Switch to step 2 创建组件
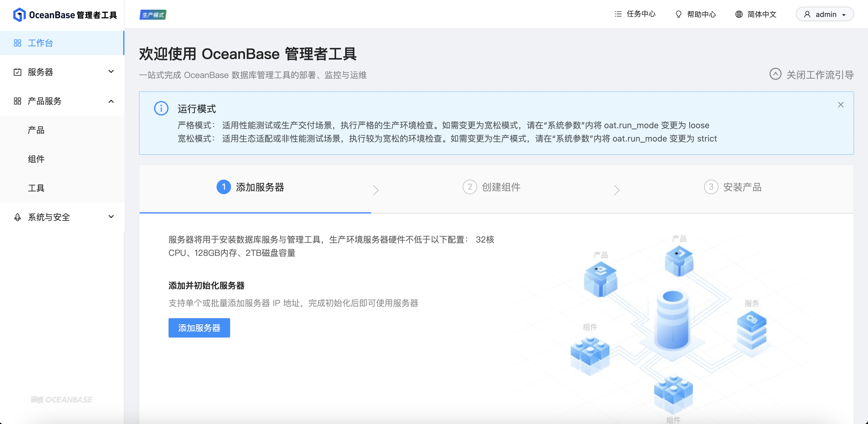The image size is (868, 424). click(492, 187)
